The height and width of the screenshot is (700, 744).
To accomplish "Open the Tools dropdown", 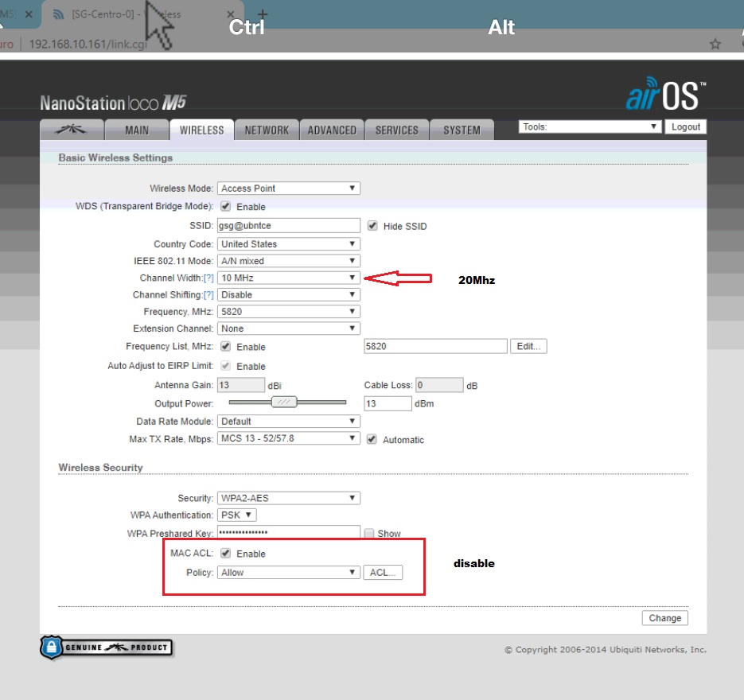I will [590, 126].
